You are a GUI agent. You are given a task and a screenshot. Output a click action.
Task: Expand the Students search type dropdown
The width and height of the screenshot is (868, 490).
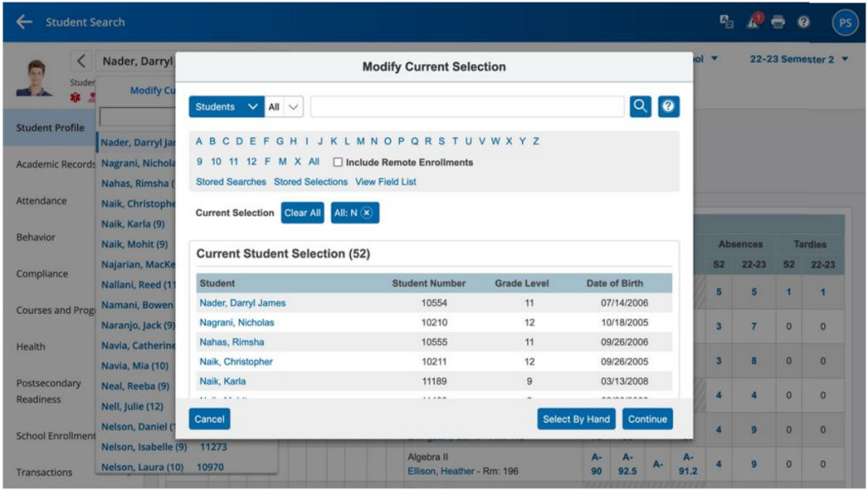point(226,107)
